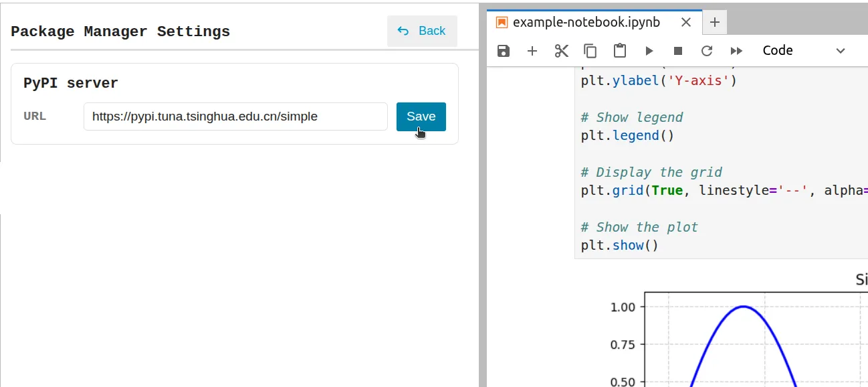Click the PyPI server URL input field
This screenshot has width=868, height=387.
click(x=235, y=116)
